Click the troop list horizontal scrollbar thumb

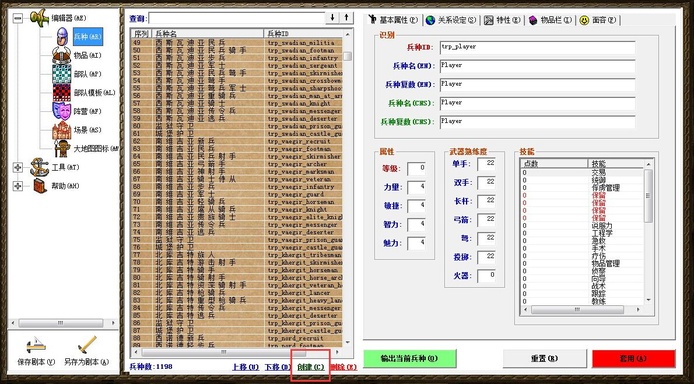[224, 352]
